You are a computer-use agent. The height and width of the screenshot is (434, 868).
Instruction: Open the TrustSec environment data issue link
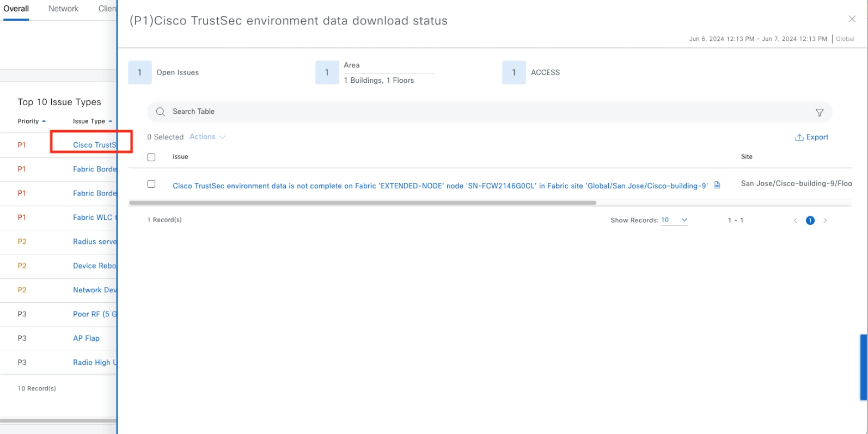tap(440, 186)
